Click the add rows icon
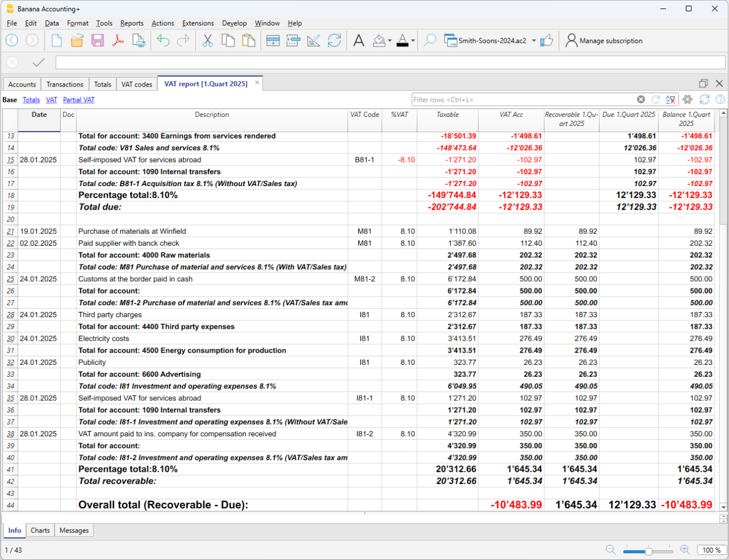The image size is (729, 560). tap(293, 40)
